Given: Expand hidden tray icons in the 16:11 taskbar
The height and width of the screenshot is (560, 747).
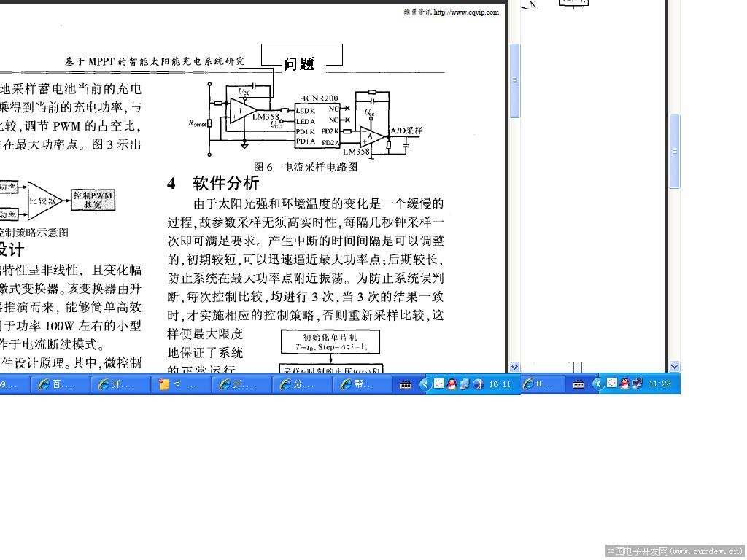Looking at the screenshot, I should pyautogui.click(x=425, y=384).
